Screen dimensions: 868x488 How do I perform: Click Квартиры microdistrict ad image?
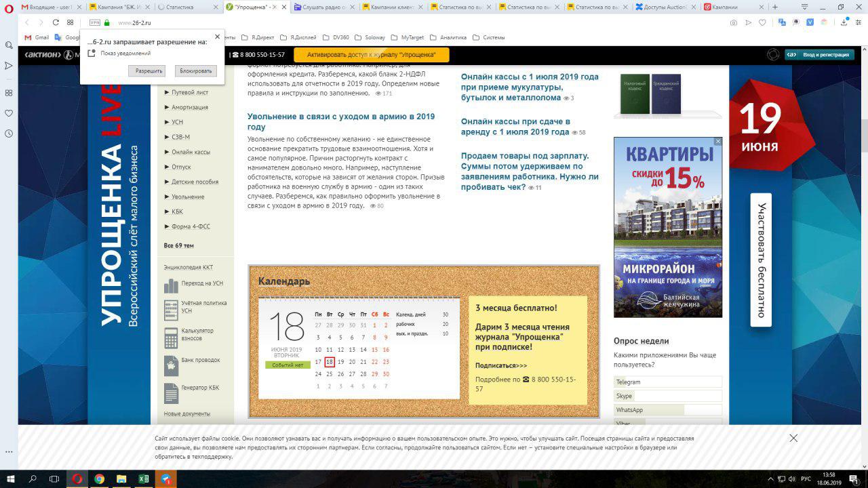pos(668,227)
